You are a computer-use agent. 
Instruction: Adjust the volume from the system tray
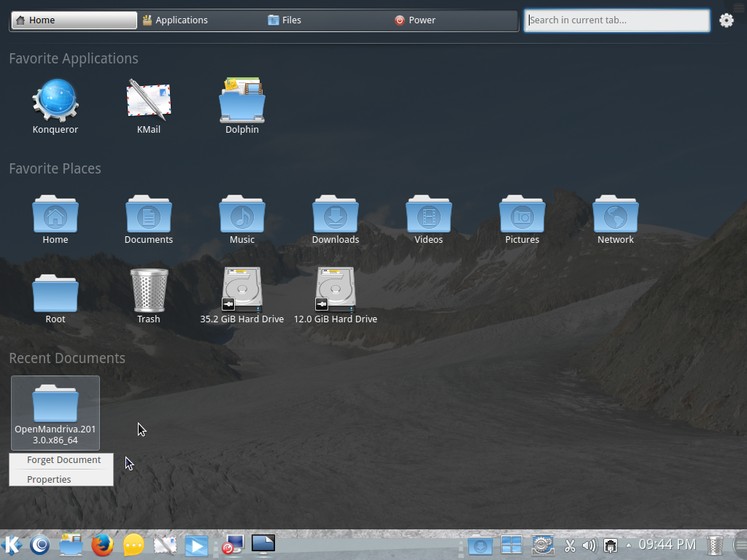click(x=590, y=544)
